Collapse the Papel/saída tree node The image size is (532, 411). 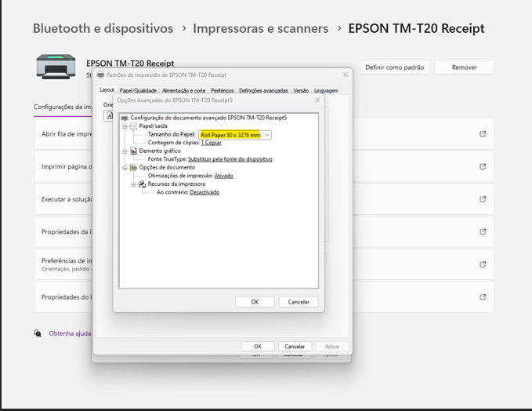pyautogui.click(x=125, y=126)
